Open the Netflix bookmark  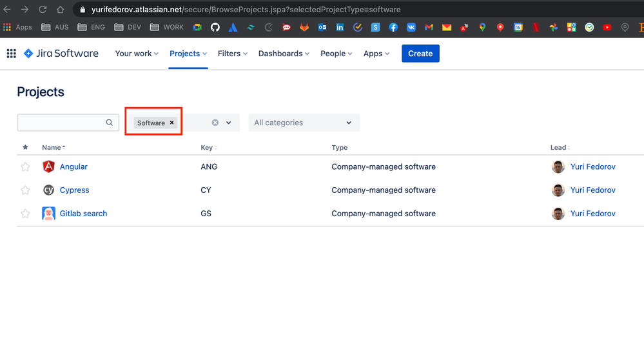click(x=536, y=27)
